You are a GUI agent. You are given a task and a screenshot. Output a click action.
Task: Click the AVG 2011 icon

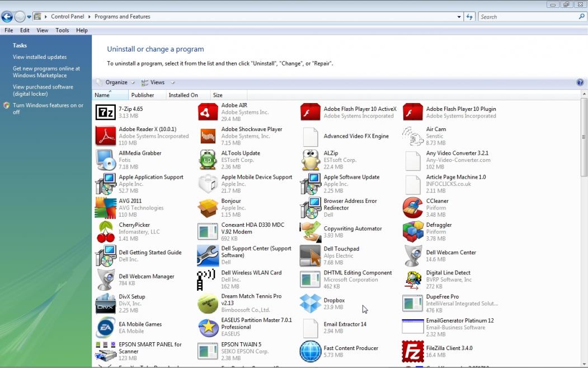(x=105, y=208)
